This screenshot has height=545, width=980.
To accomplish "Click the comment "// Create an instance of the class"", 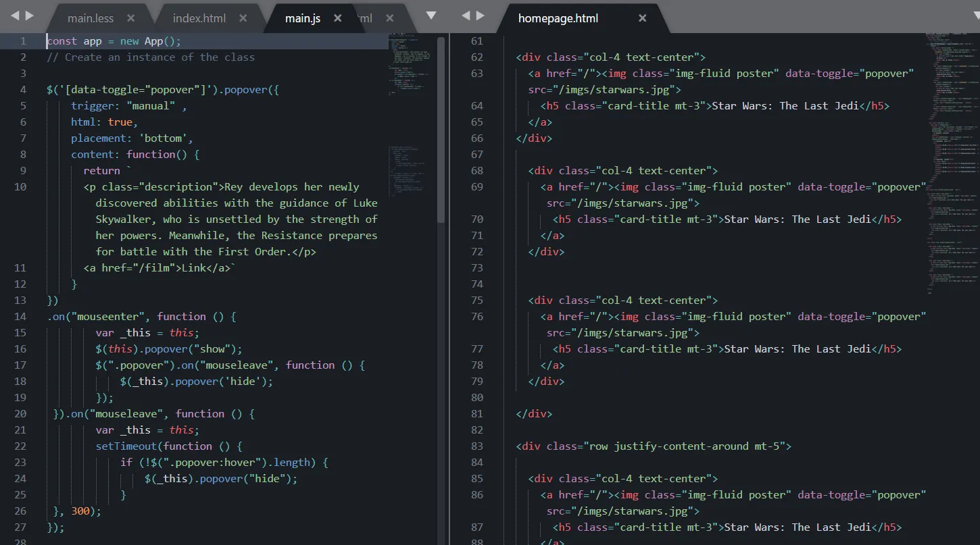I will click(x=151, y=57).
